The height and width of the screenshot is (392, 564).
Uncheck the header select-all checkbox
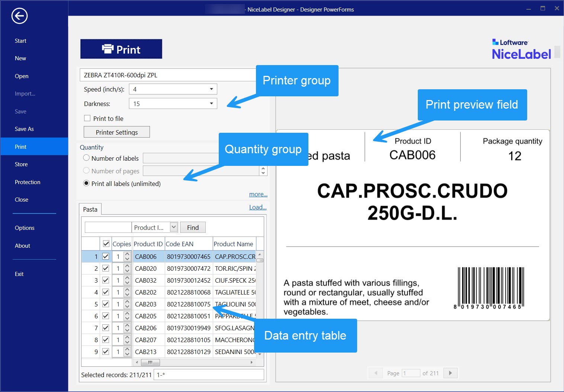pos(106,244)
